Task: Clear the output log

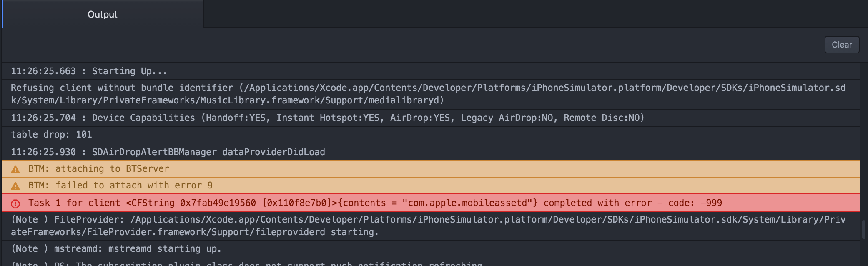Action: tap(841, 45)
